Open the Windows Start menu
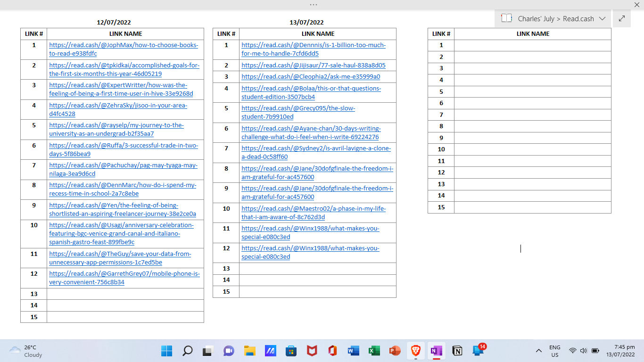Screen dimensions: 644x362 click(x=166, y=351)
